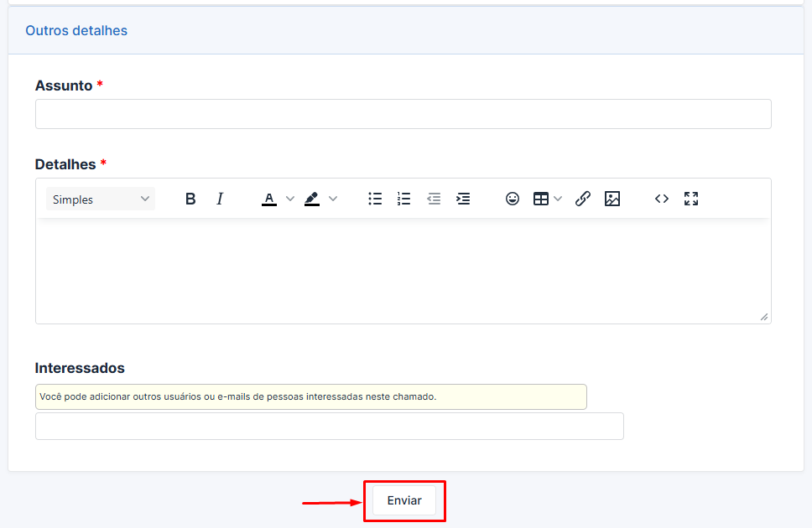The height and width of the screenshot is (528, 812).
Task: Focus the Assunto input field
Action: pyautogui.click(x=403, y=114)
